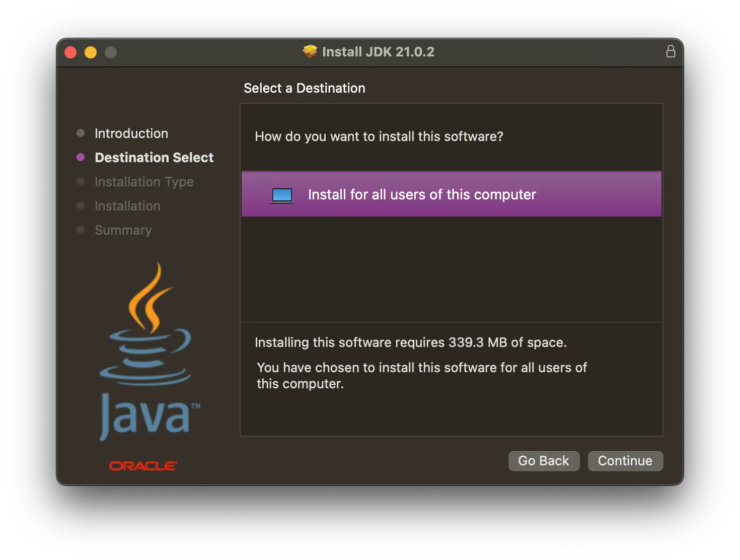Click the Go Back button
This screenshot has width=740, height=560.
coord(544,461)
